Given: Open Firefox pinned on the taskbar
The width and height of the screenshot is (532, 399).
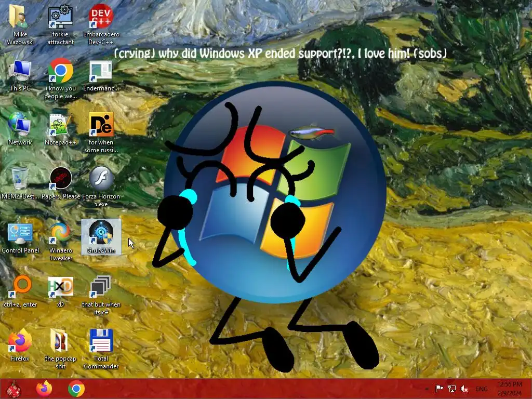Looking at the screenshot, I should [44, 389].
